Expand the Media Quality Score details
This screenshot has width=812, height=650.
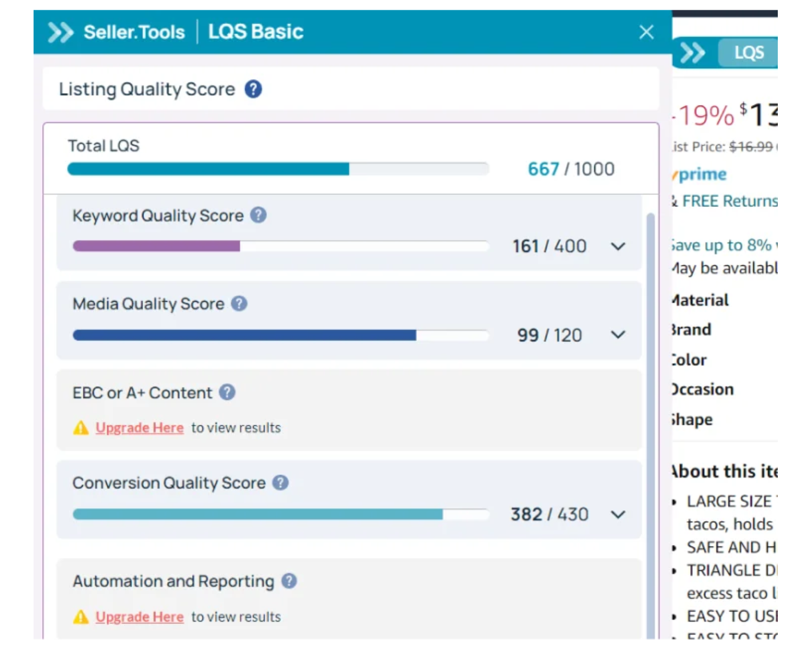click(617, 335)
